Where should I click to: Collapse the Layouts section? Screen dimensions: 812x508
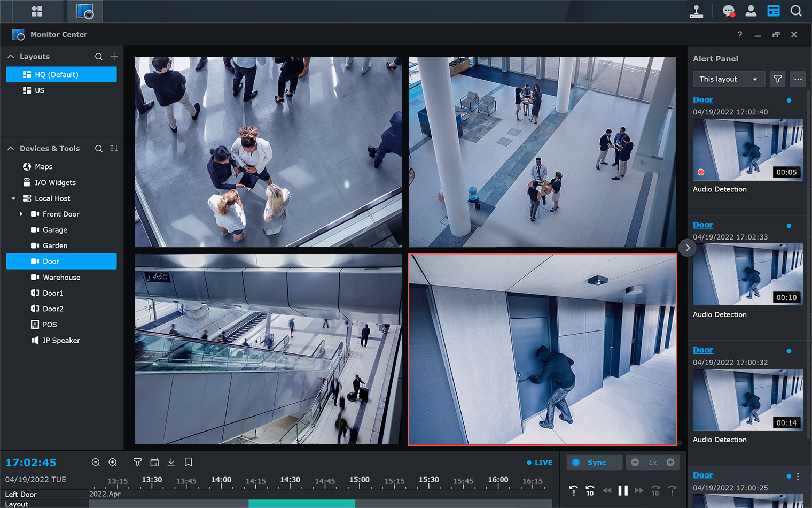(10, 56)
